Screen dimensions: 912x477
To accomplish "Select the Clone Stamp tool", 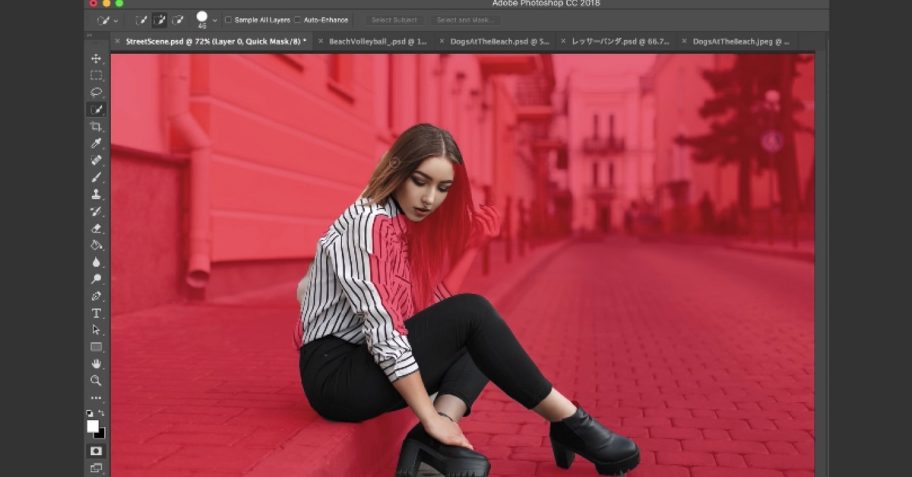I will coord(96,194).
